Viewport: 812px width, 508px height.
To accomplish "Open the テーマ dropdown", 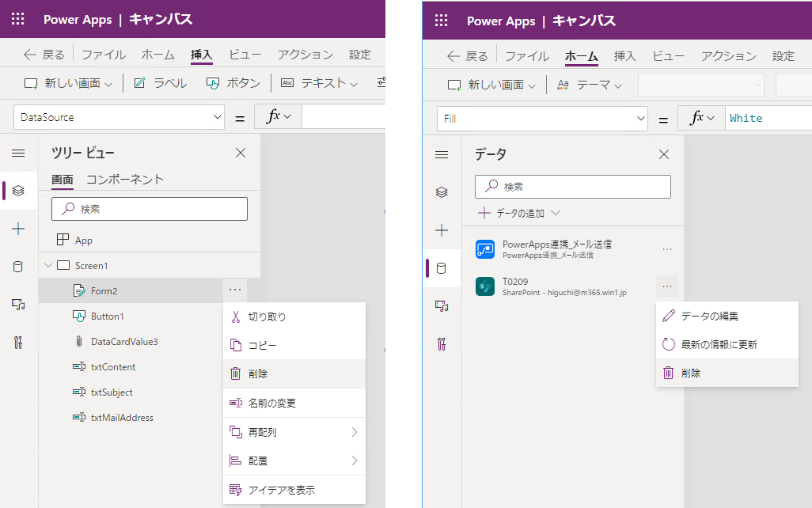I will point(590,85).
